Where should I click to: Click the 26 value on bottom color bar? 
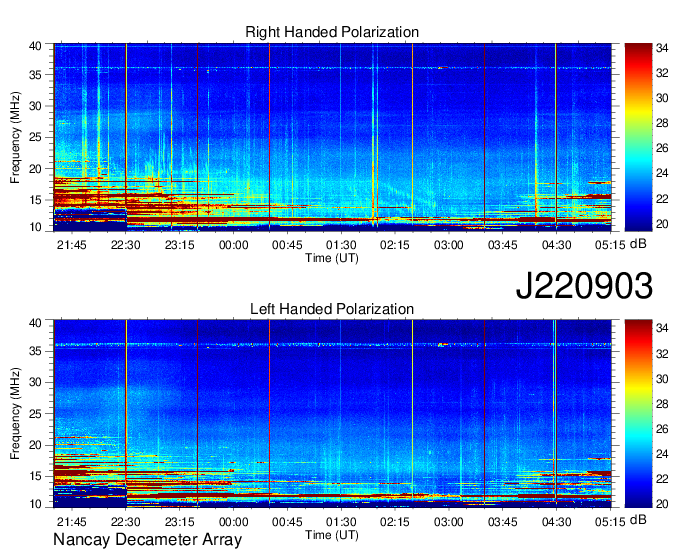pyautogui.click(x=662, y=429)
